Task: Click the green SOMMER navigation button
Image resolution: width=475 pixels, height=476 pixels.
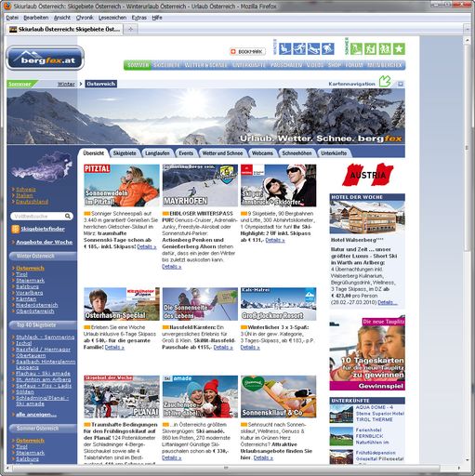Action: click(138, 65)
